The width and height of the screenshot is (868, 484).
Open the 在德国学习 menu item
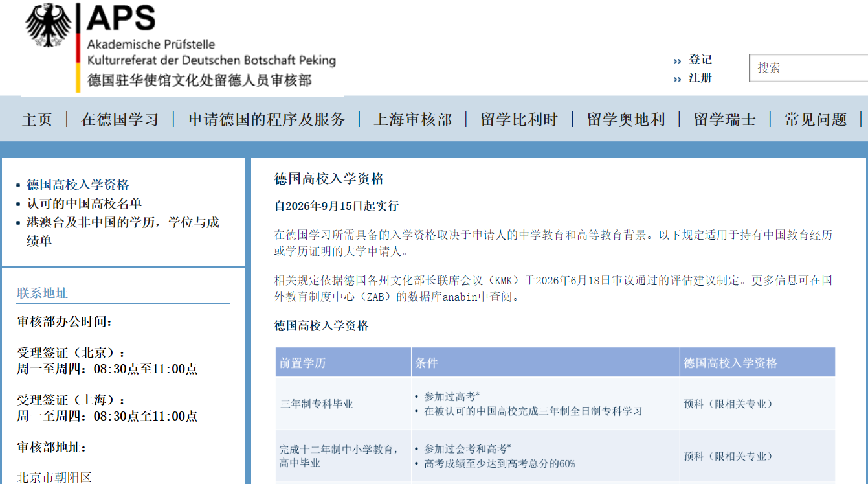pos(120,120)
